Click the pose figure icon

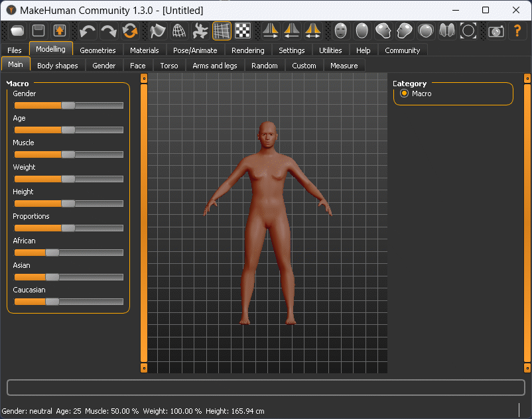[200, 31]
